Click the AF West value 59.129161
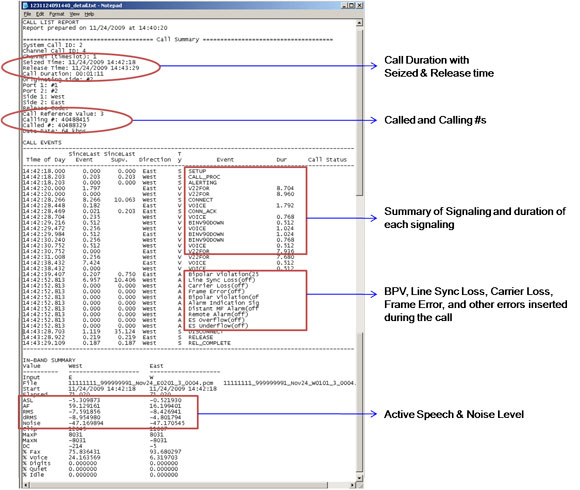 click(x=84, y=406)
